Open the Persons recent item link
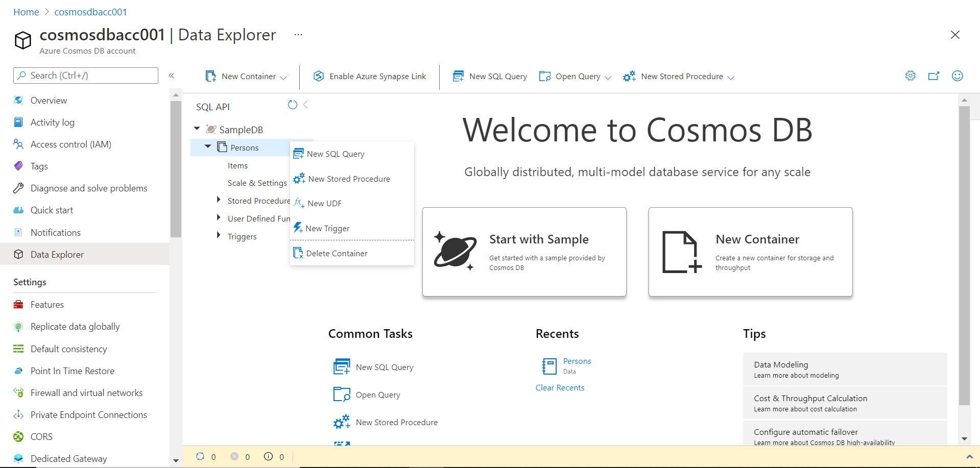The width and height of the screenshot is (980, 468). click(x=577, y=361)
